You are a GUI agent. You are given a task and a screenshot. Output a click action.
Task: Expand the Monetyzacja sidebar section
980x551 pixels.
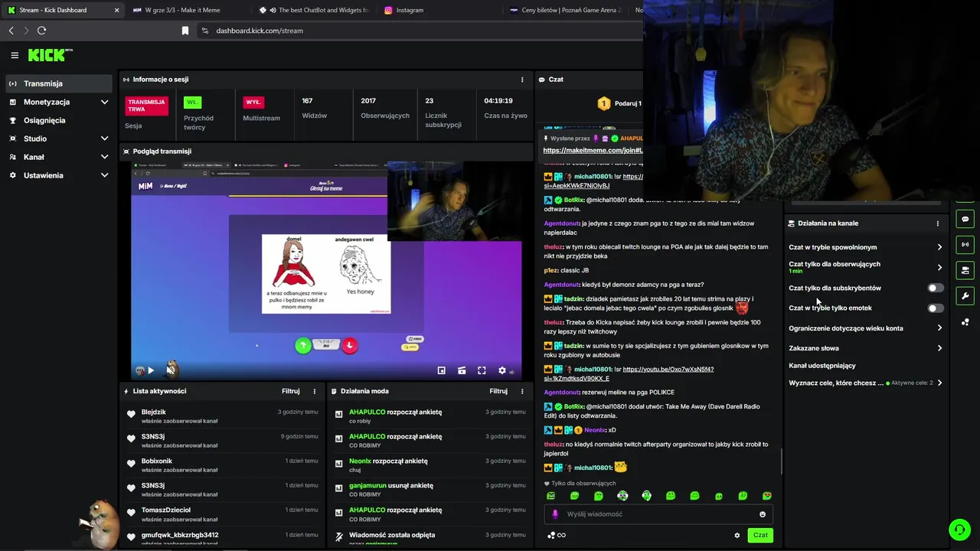click(x=60, y=102)
